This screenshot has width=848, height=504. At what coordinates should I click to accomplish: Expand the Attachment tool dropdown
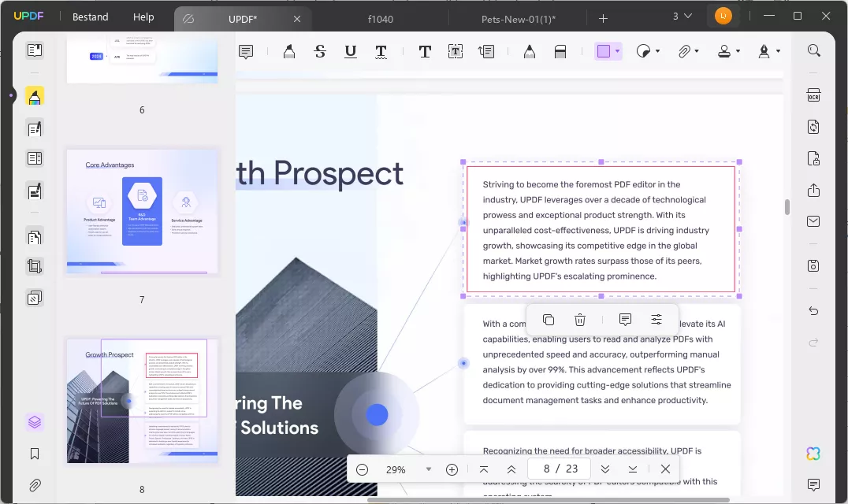(x=697, y=51)
